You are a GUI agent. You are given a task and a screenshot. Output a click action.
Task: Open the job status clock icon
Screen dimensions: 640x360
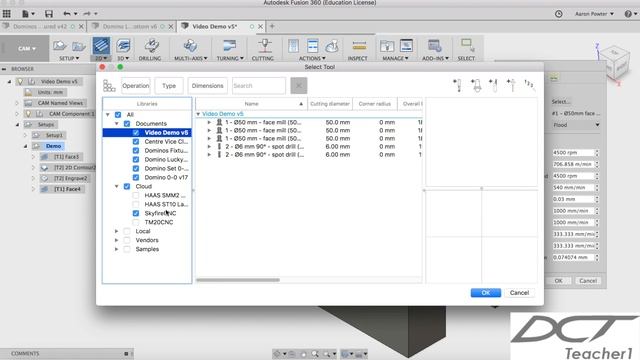point(558,14)
